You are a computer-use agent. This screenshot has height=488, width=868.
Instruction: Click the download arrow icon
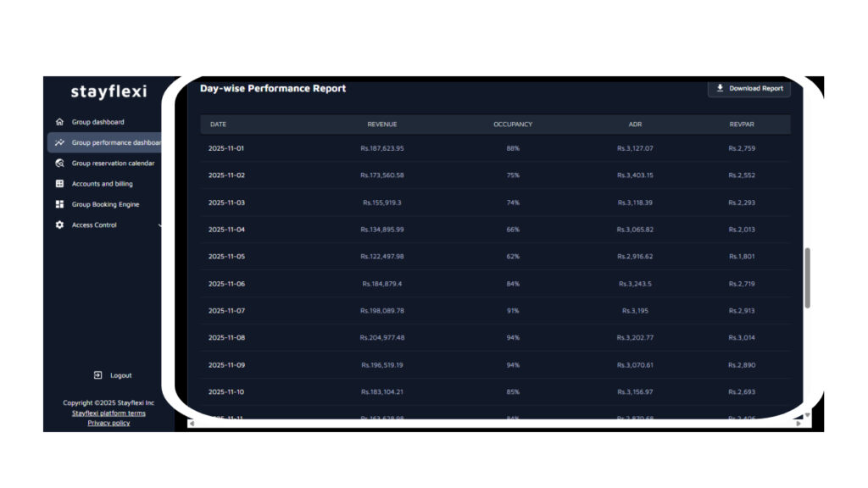(720, 88)
